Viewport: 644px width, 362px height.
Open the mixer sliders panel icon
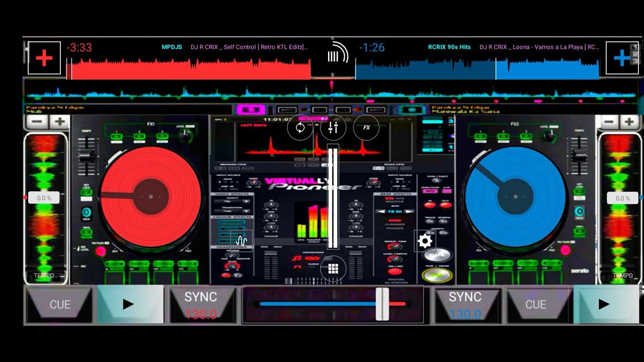(x=333, y=128)
